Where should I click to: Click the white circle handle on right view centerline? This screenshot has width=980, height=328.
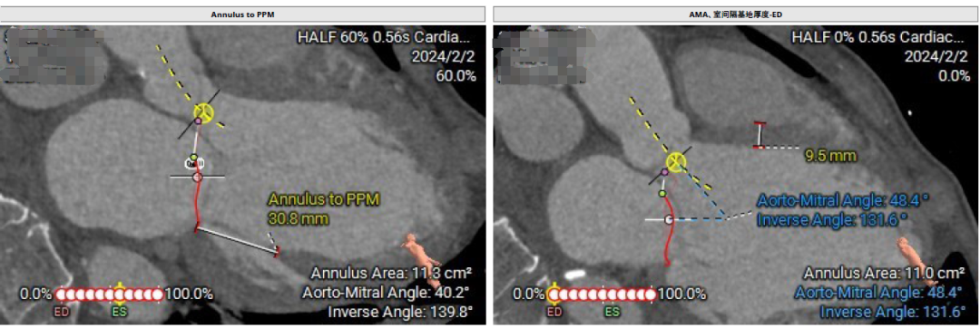pyautogui.click(x=669, y=219)
